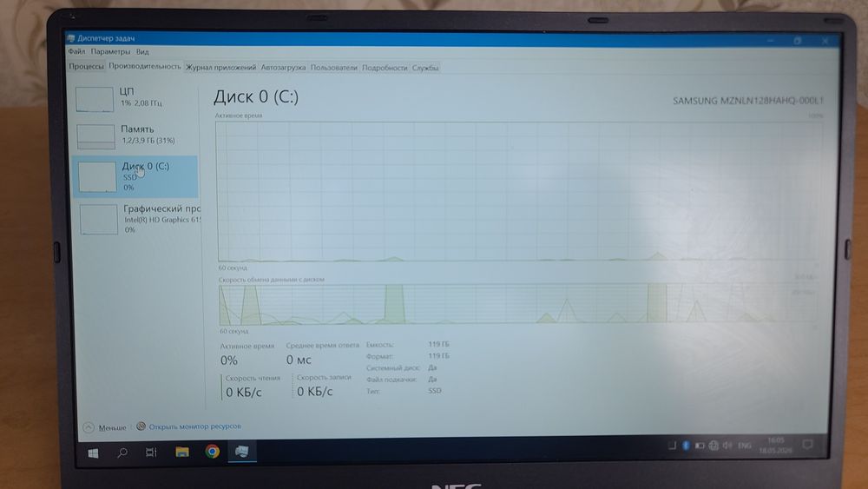Click the ENG language indicator

(745, 446)
